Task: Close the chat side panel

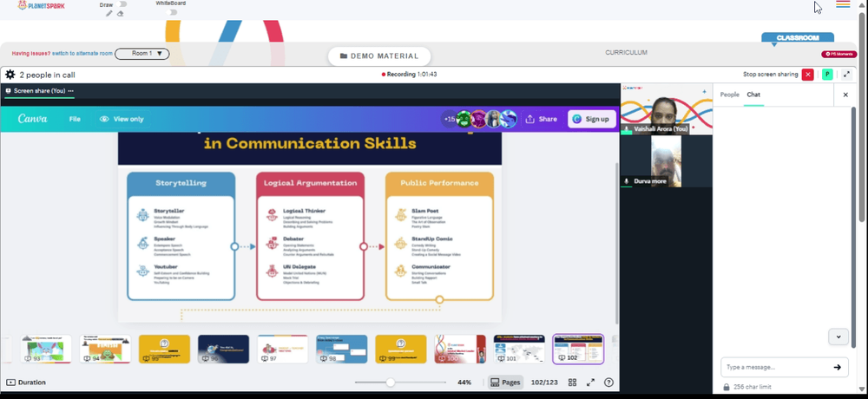Action: point(845,95)
